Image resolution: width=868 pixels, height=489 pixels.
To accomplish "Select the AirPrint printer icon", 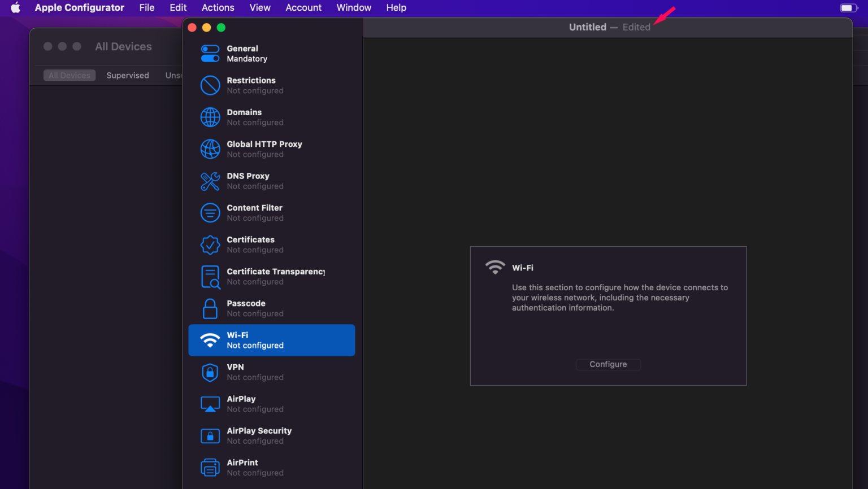I will (x=210, y=468).
